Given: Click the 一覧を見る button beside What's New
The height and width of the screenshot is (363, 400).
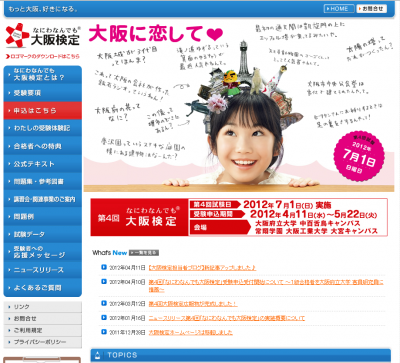Looking at the screenshot, I should [x=144, y=253].
